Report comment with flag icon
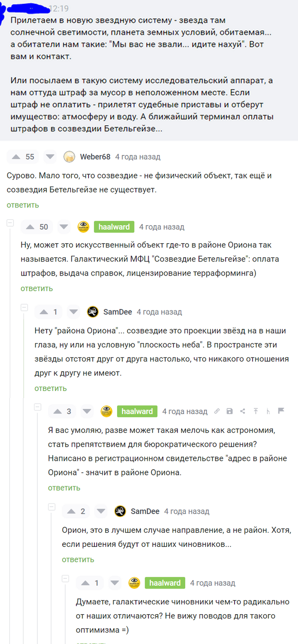The width and height of the screenshot is (298, 644). click(x=281, y=411)
